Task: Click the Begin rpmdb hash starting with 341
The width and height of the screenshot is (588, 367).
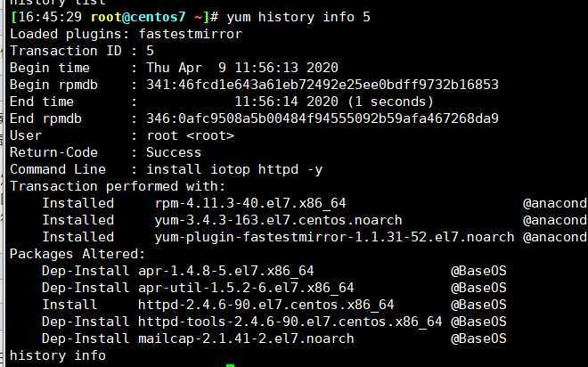Action: (323, 85)
